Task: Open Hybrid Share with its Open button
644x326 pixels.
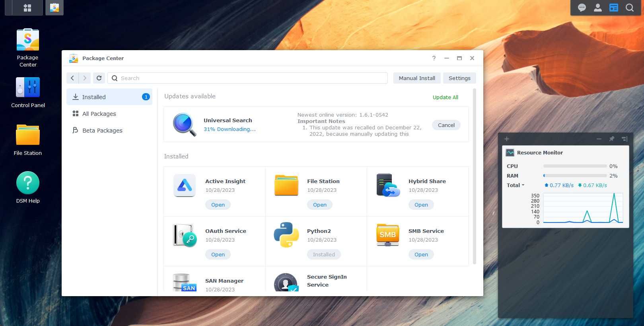Action: point(421,205)
